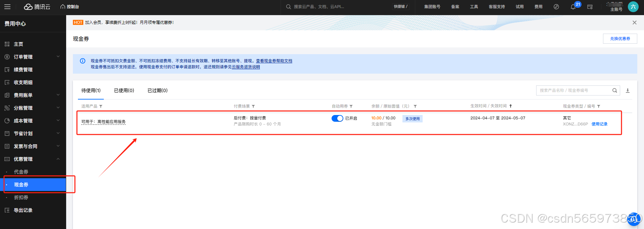This screenshot has height=229, width=644.
Task: Open 云服务退货说明 link
Action: pyautogui.click(x=246, y=67)
